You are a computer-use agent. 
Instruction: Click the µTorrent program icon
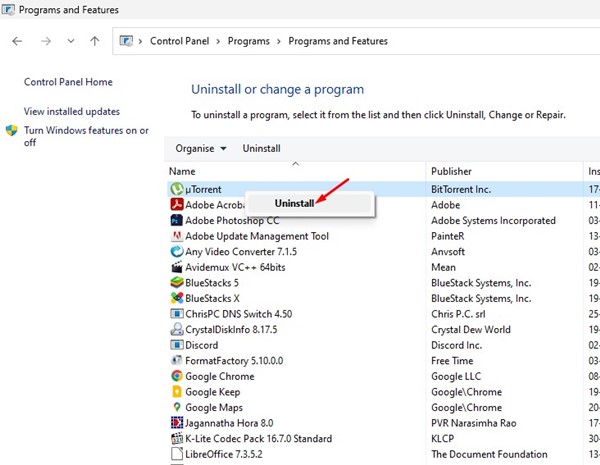click(x=177, y=189)
